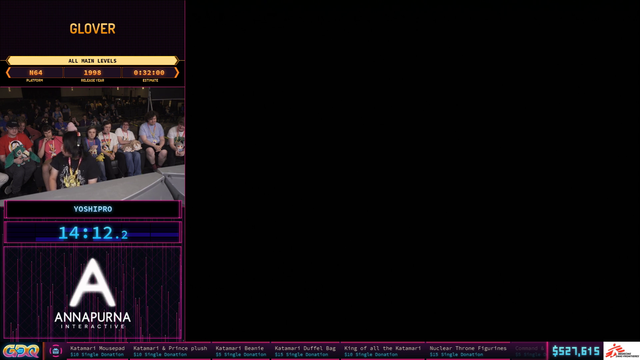Click the right orange arrow beside the estimate
The height and width of the screenshot is (360, 640).
(176, 73)
